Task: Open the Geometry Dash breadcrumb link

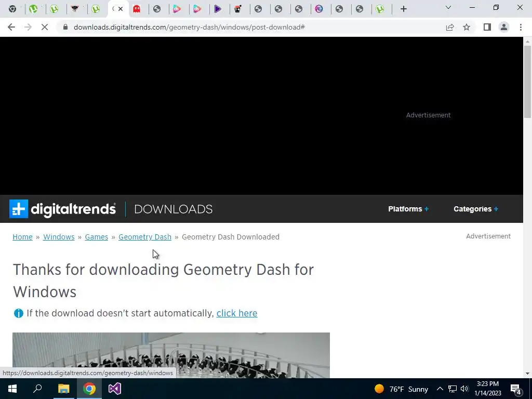Action: 145,237
